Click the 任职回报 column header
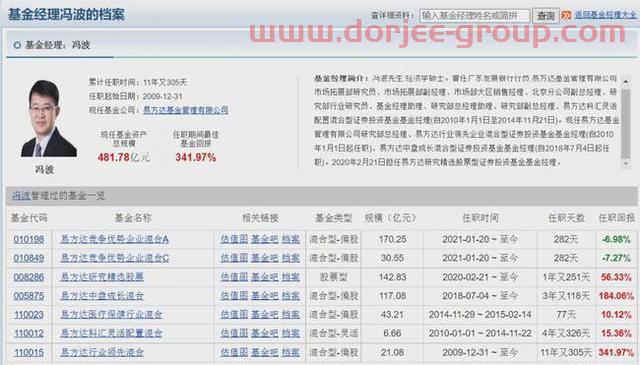 (x=617, y=218)
